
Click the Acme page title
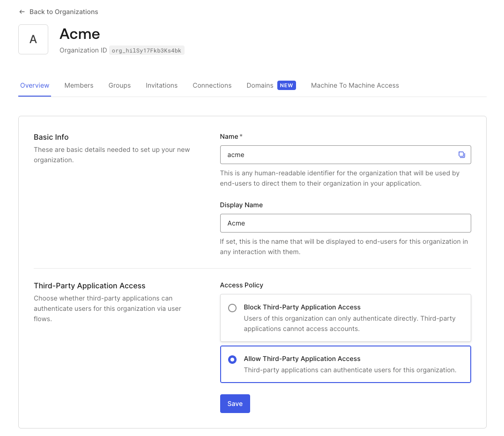pos(80,34)
